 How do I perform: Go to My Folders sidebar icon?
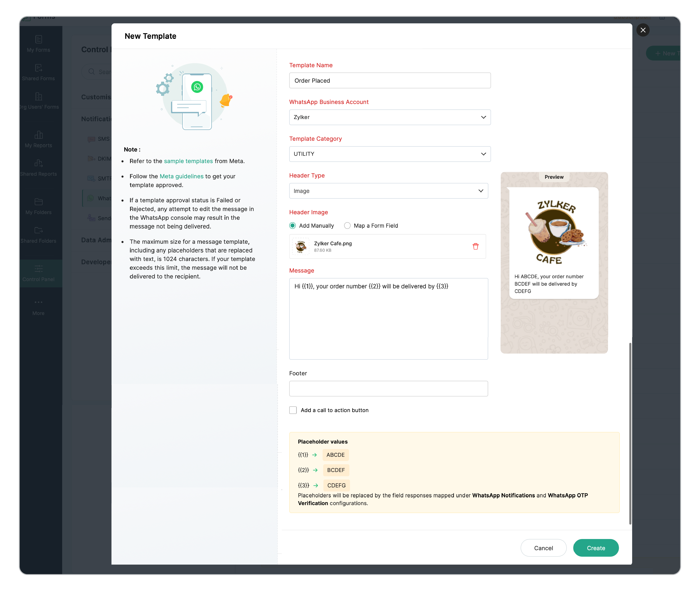39,206
